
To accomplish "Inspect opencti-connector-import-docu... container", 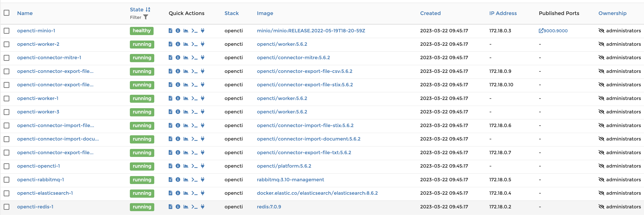I will point(178,139).
